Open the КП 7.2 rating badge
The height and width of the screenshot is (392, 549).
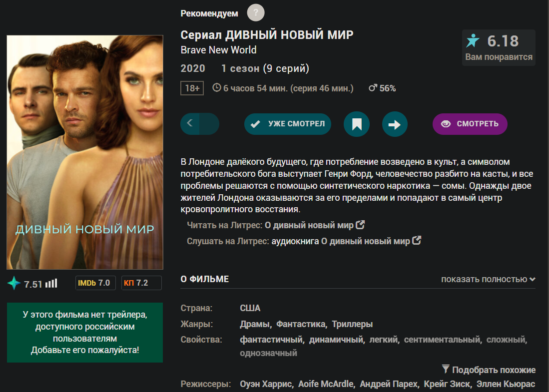tap(141, 283)
